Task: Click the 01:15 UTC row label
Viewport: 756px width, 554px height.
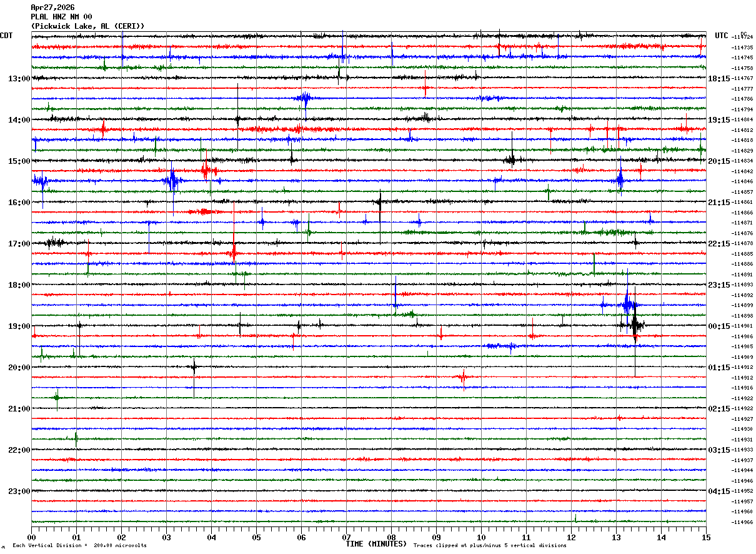Action: [x=719, y=368]
